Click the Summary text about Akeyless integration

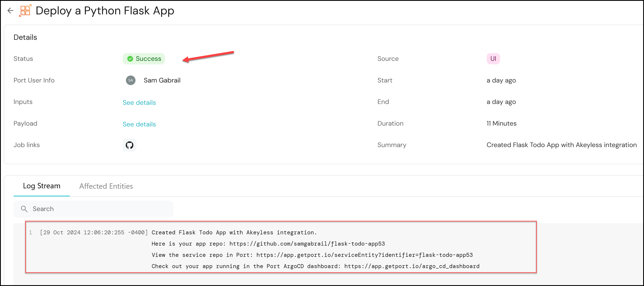pyautogui.click(x=562, y=145)
